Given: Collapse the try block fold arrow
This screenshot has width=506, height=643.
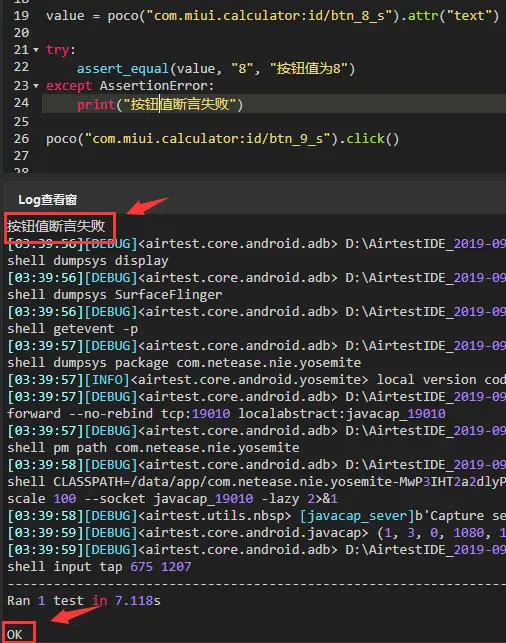Looking at the screenshot, I should [36, 50].
